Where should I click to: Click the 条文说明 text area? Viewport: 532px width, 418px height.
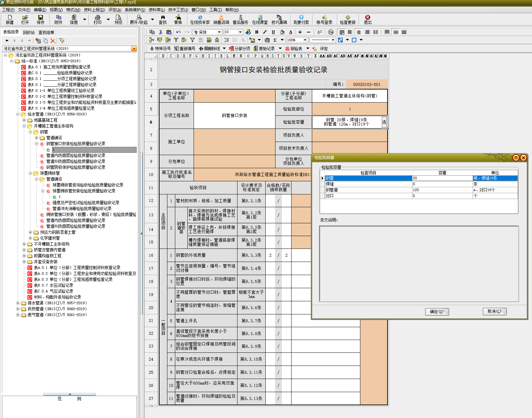[x=419, y=264]
